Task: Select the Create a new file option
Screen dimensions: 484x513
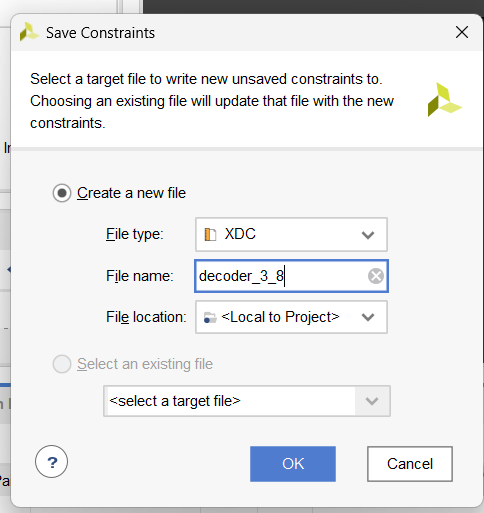Action: [62, 193]
